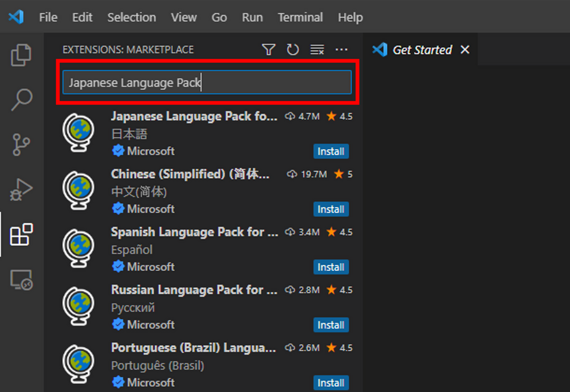Click Microsoft publisher under Spanish pack

pyautogui.click(x=150, y=267)
